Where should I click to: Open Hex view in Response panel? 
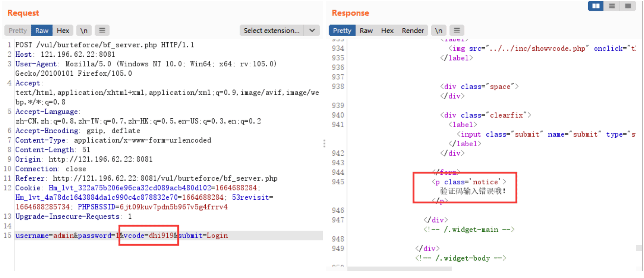(387, 30)
